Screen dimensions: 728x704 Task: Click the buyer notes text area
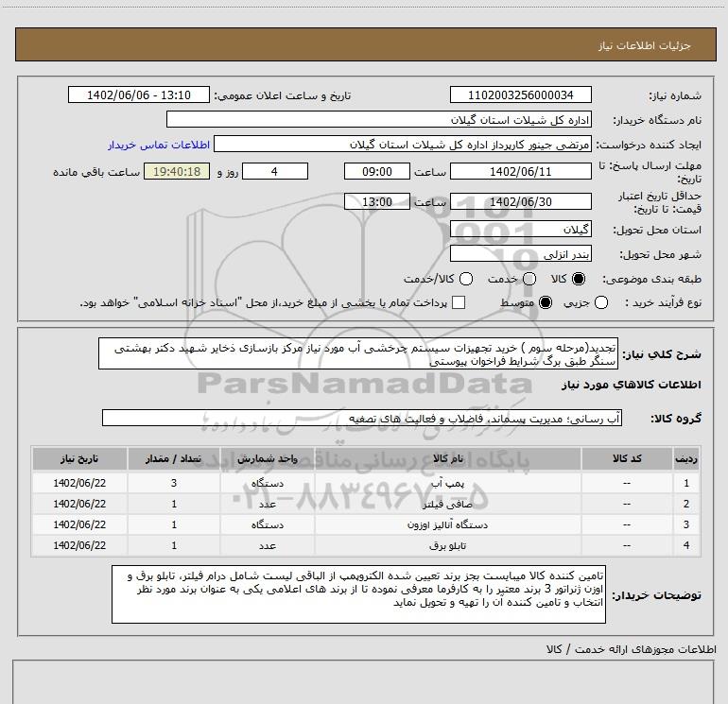(358, 594)
